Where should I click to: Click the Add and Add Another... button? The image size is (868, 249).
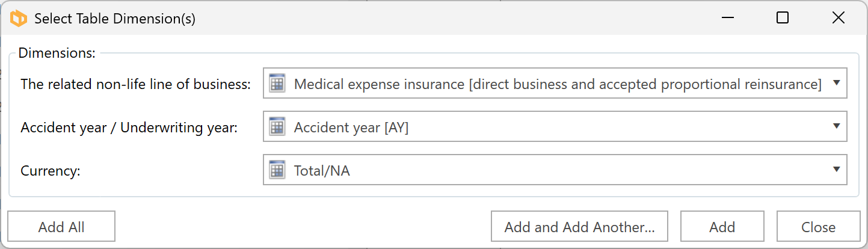click(x=579, y=227)
